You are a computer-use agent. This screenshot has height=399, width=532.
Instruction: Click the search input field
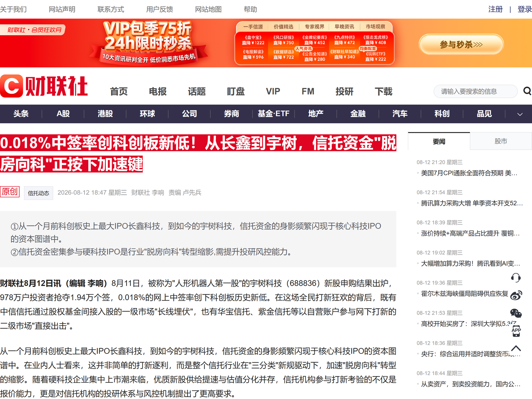475,91
